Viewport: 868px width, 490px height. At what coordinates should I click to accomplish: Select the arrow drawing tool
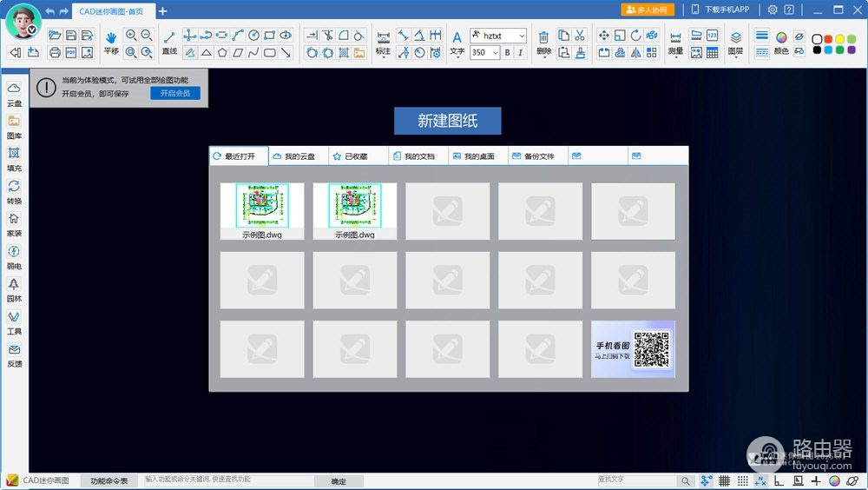[286, 53]
